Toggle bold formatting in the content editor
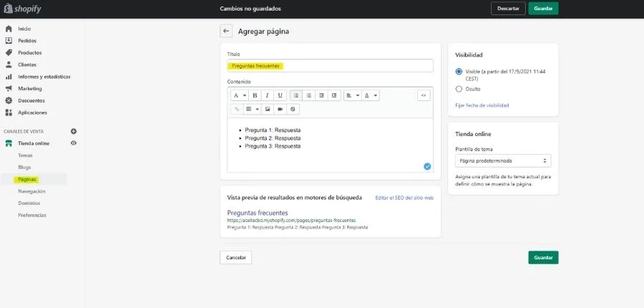This screenshot has height=308, width=644. [255, 95]
